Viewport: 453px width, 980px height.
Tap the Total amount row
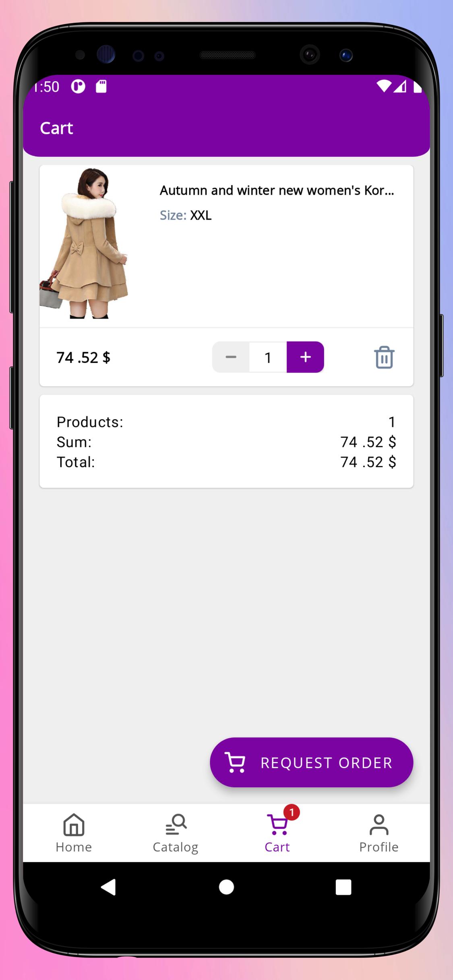[226, 462]
